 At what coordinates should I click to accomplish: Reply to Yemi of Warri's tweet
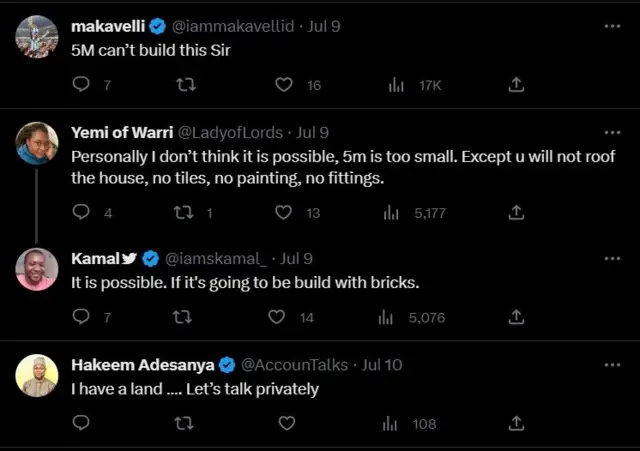82,212
